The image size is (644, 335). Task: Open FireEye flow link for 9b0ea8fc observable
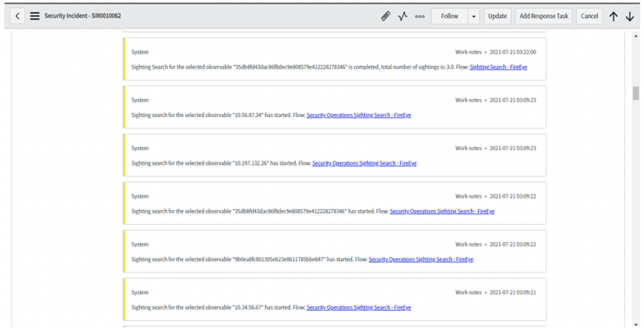pyautogui.click(x=421, y=259)
